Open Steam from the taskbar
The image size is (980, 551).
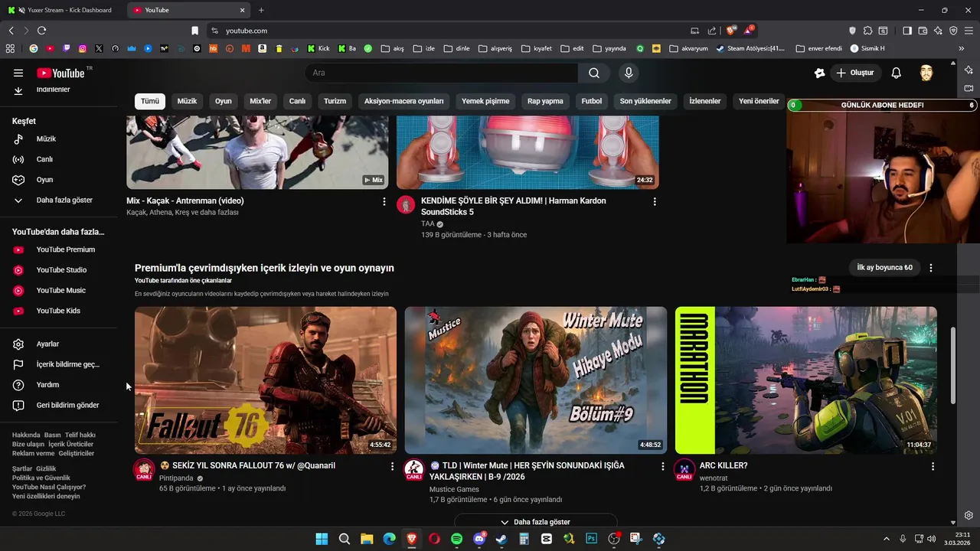[501, 539]
